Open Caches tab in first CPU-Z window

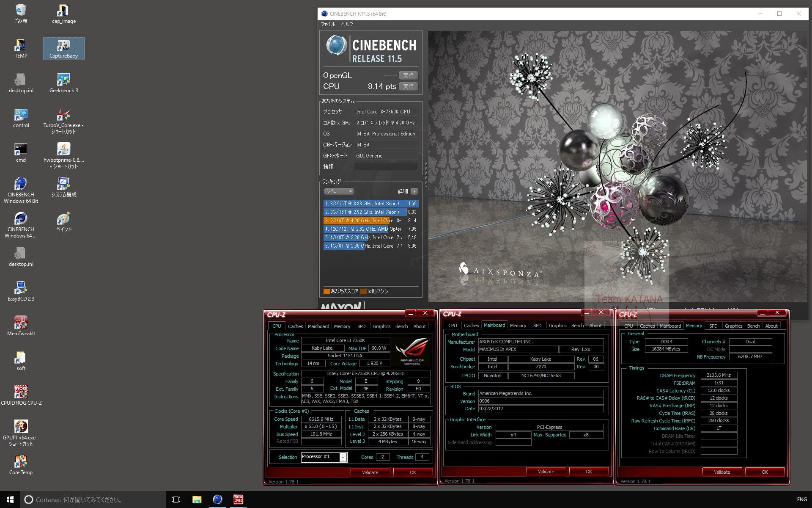tap(295, 326)
